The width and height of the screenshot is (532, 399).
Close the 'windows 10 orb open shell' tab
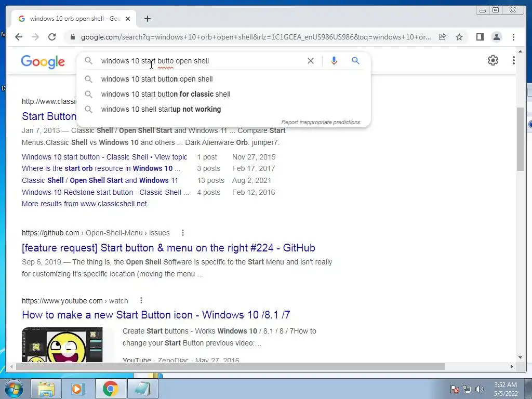point(128,19)
